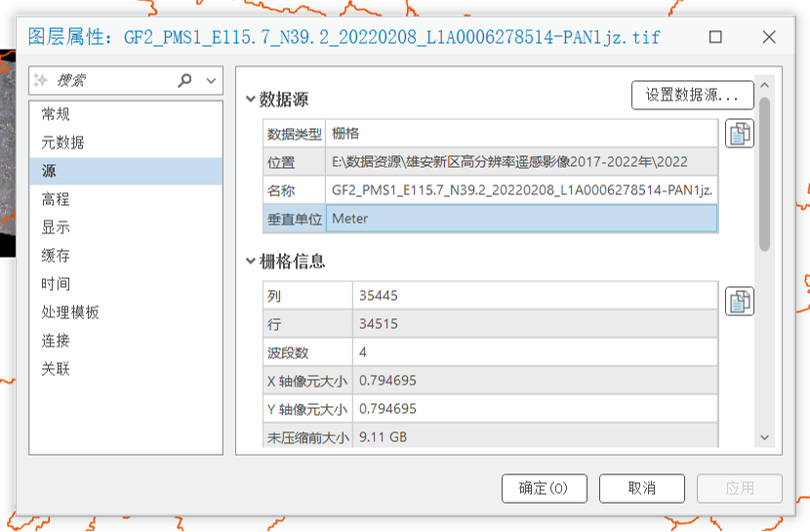Open the 显示 properties page
The width and height of the screenshot is (810, 532).
click(x=126, y=227)
